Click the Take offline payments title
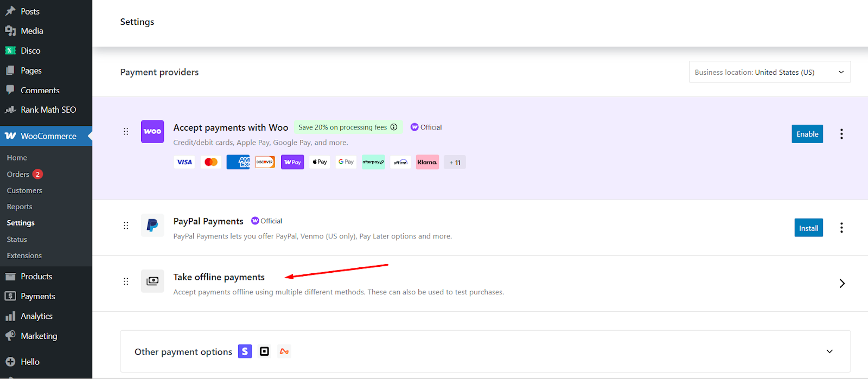The height and width of the screenshot is (379, 868). pyautogui.click(x=219, y=277)
